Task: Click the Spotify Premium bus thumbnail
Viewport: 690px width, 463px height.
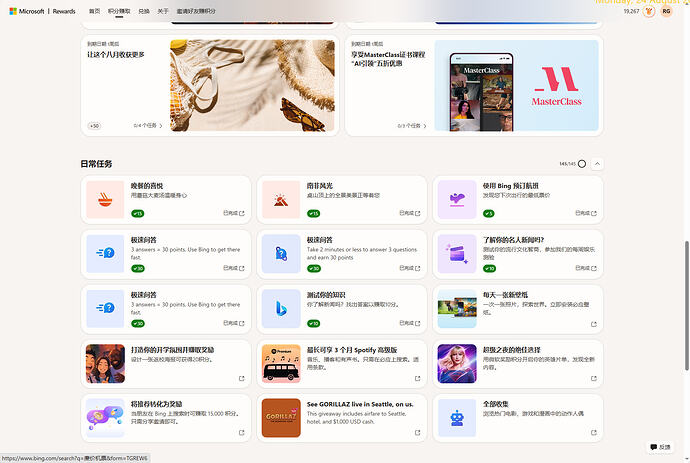Action: coord(281,364)
